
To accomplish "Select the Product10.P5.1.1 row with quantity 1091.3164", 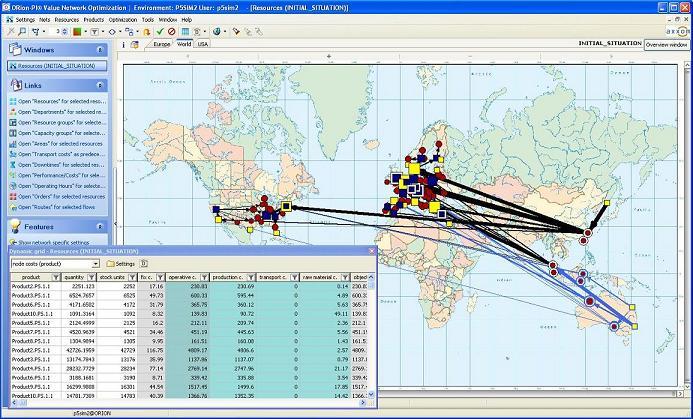I will (190, 314).
